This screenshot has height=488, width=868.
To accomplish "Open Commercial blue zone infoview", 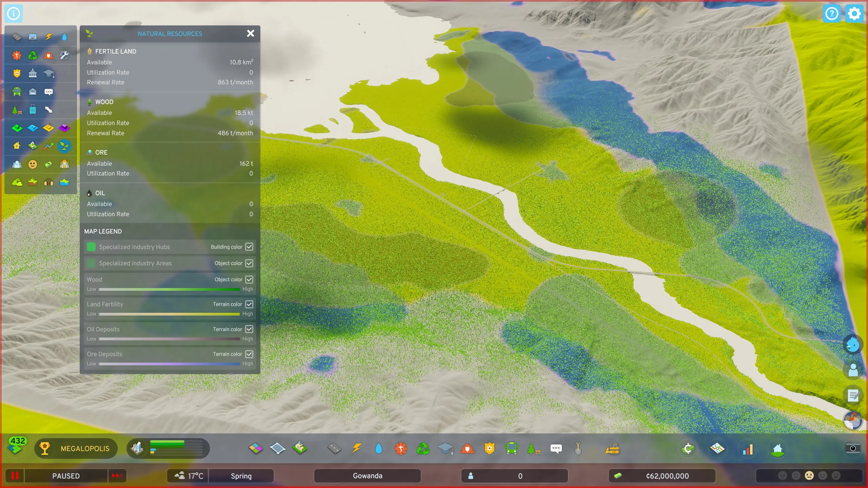I will [x=33, y=128].
